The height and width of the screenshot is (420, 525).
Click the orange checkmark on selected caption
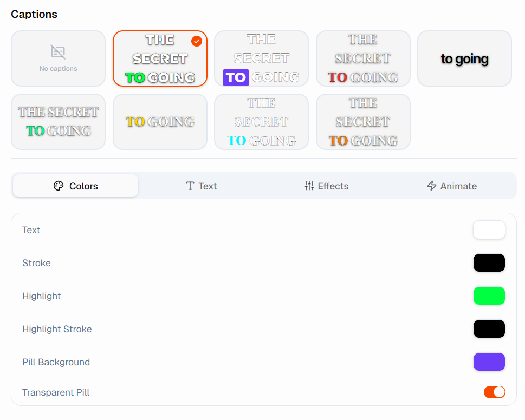pyautogui.click(x=197, y=41)
